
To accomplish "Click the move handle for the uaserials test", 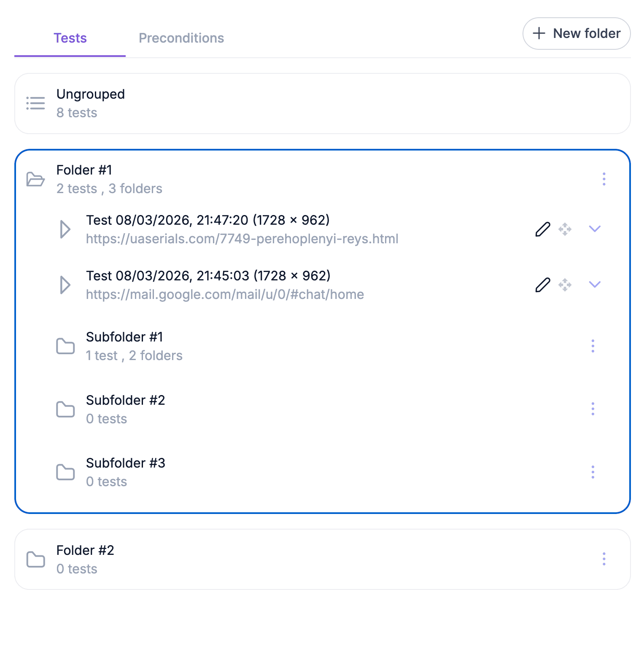I will [566, 229].
